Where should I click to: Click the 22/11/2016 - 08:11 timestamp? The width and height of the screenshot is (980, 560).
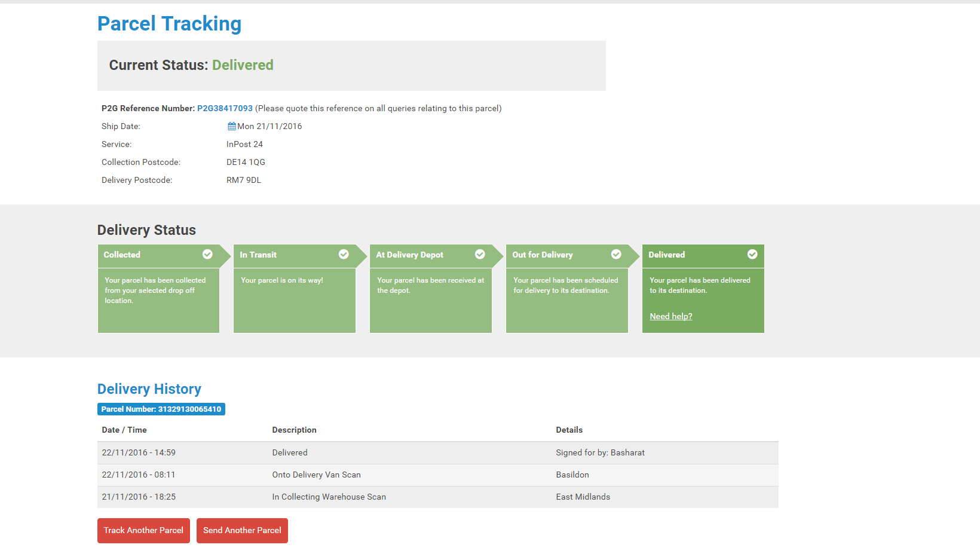click(139, 475)
